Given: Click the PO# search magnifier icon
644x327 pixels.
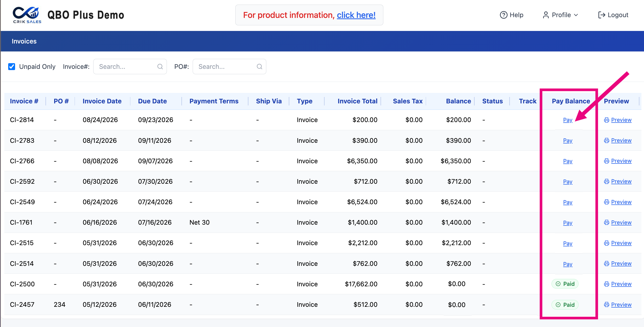Looking at the screenshot, I should [259, 67].
